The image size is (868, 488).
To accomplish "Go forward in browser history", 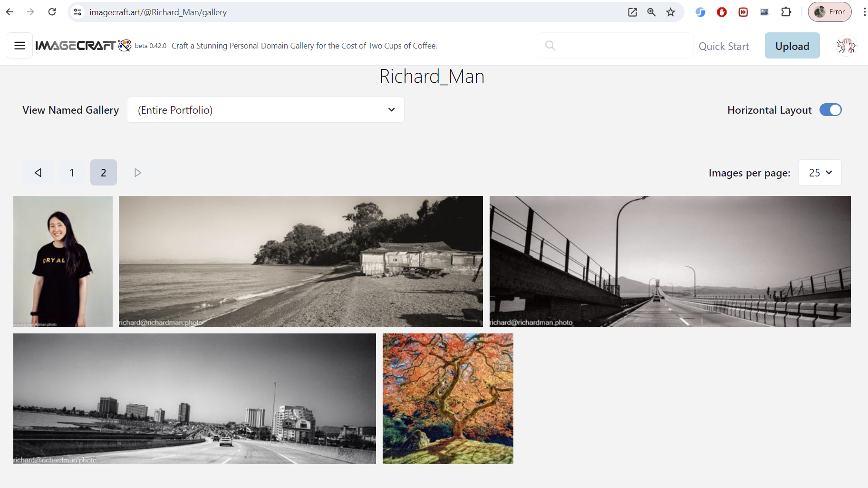I will (x=31, y=12).
